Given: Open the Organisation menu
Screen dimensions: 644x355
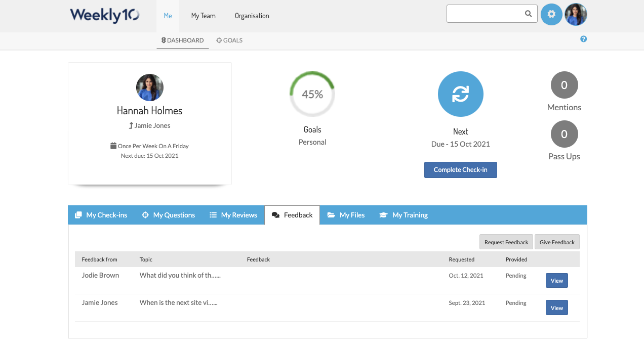Looking at the screenshot, I should coord(252,16).
